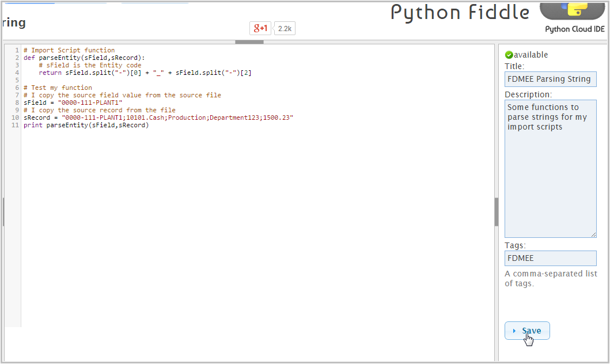The width and height of the screenshot is (610, 364).
Task: Click the Save button
Action: click(527, 331)
